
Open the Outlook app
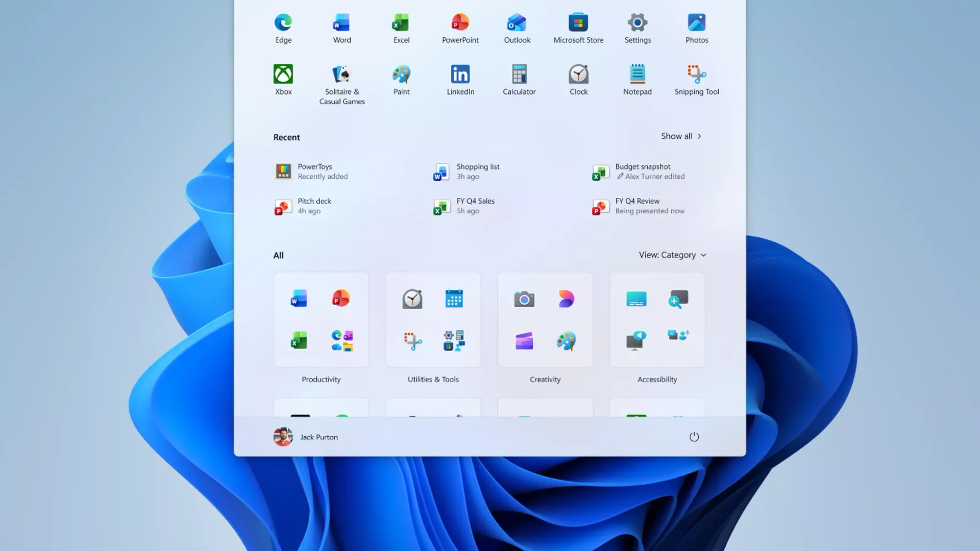517,29
